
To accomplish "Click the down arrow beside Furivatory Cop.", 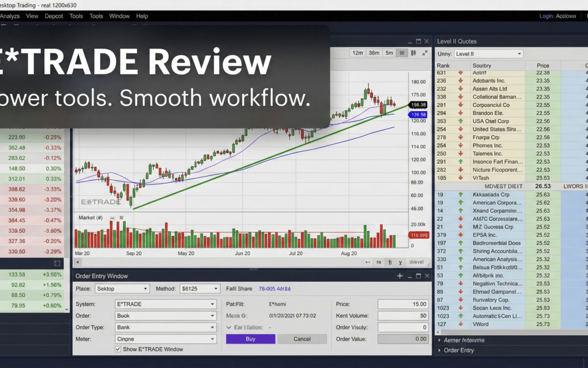I will 461,300.
